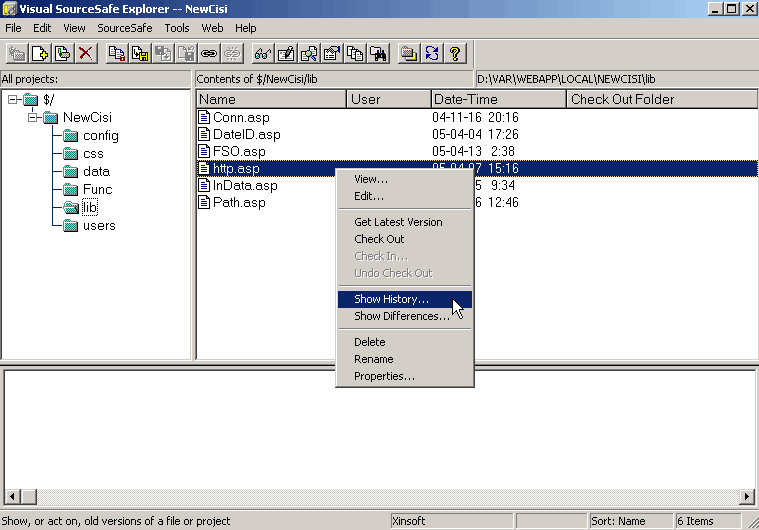Screen dimensions: 759x530
Task: Click the Get Latest Version toolbar icon
Action: pos(117,54)
